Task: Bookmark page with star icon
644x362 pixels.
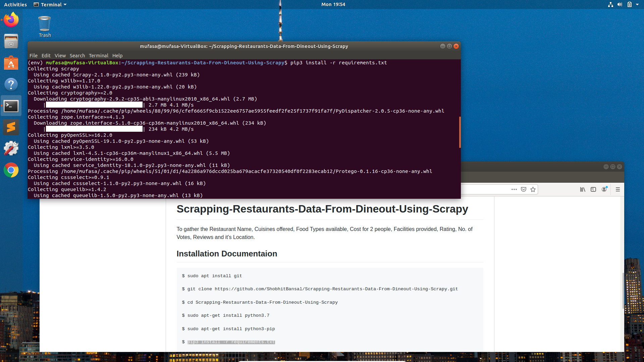Action: (533, 190)
